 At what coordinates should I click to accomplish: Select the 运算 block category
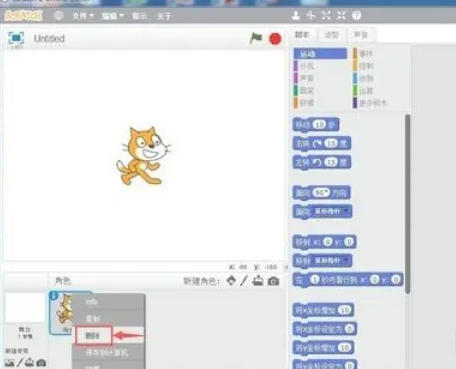[378, 90]
